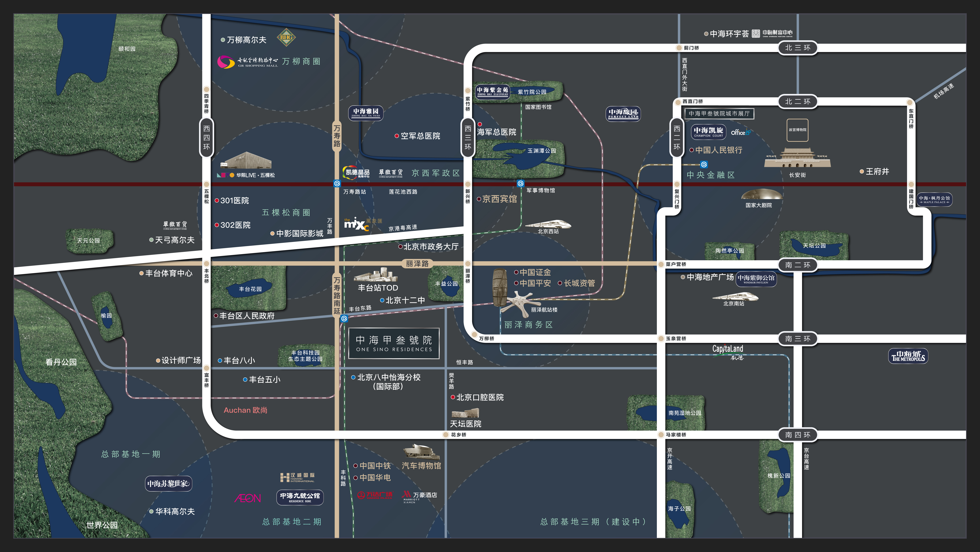Click the red dot beside 空军总医院
Image resolution: width=980 pixels, height=552 pixels.
coord(397,136)
